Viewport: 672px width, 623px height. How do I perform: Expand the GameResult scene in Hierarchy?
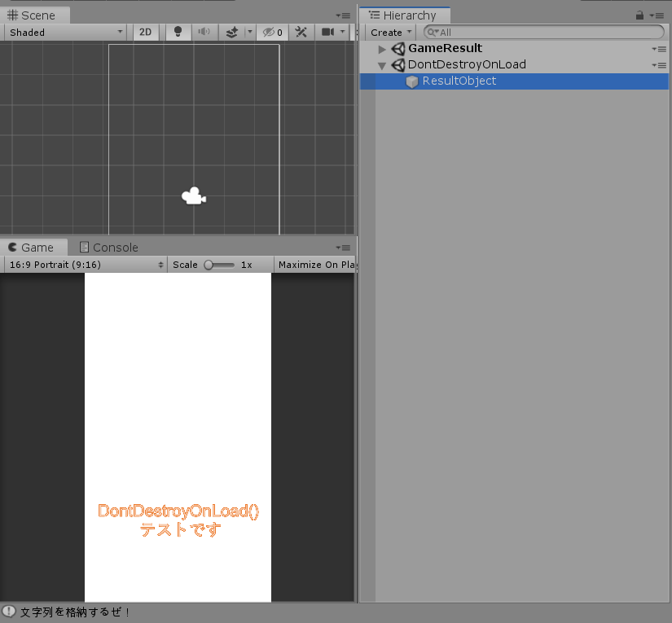point(382,48)
